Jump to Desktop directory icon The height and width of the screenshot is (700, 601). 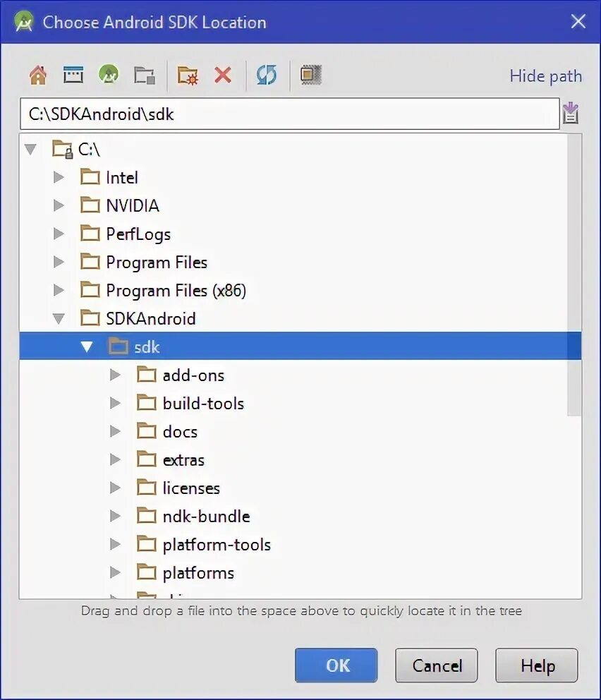[x=73, y=75]
